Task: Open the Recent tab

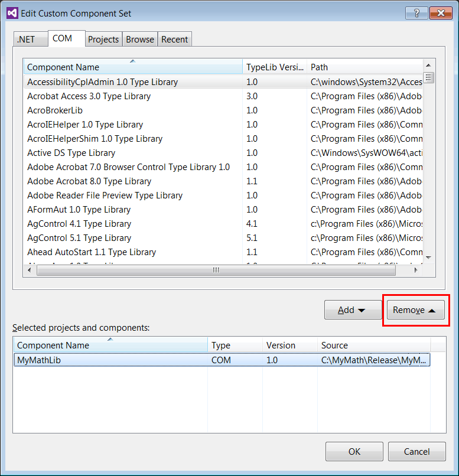Action: (x=174, y=39)
